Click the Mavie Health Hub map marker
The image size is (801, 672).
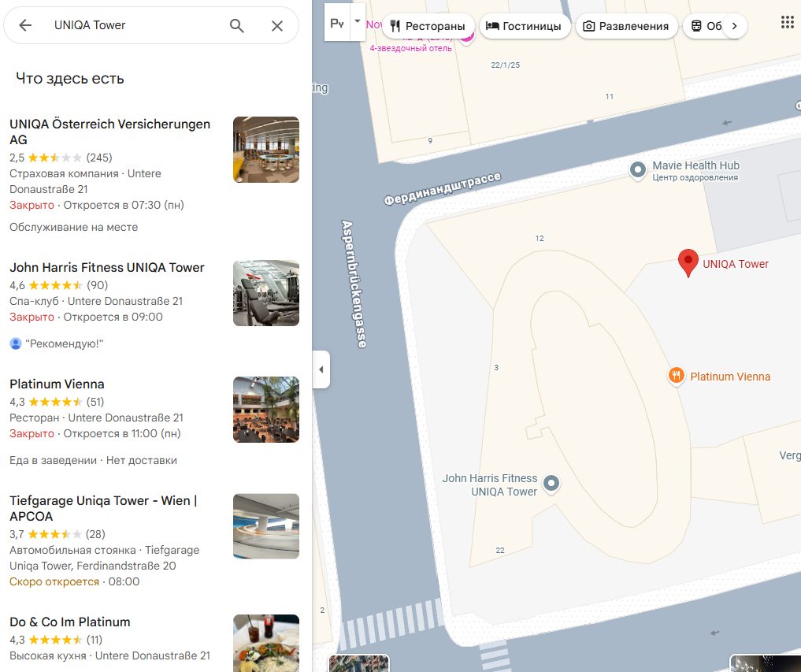coord(638,169)
